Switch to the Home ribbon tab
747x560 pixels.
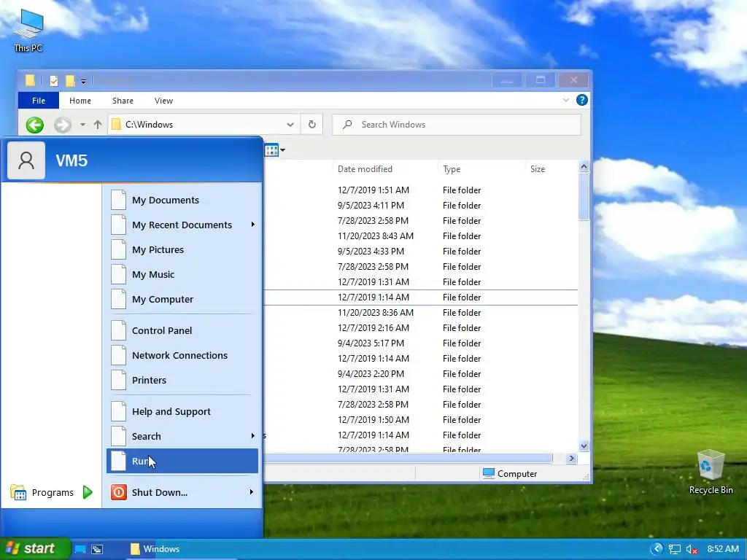80,101
